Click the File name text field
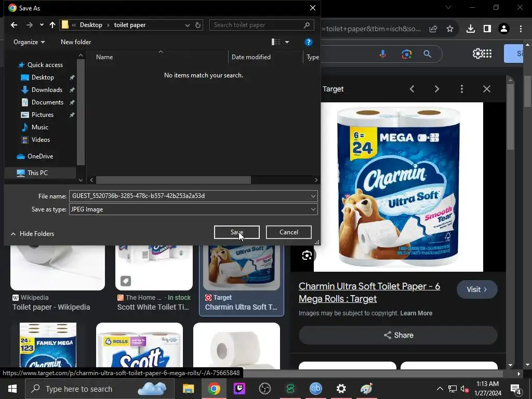The height and width of the screenshot is (399, 532). (x=189, y=196)
